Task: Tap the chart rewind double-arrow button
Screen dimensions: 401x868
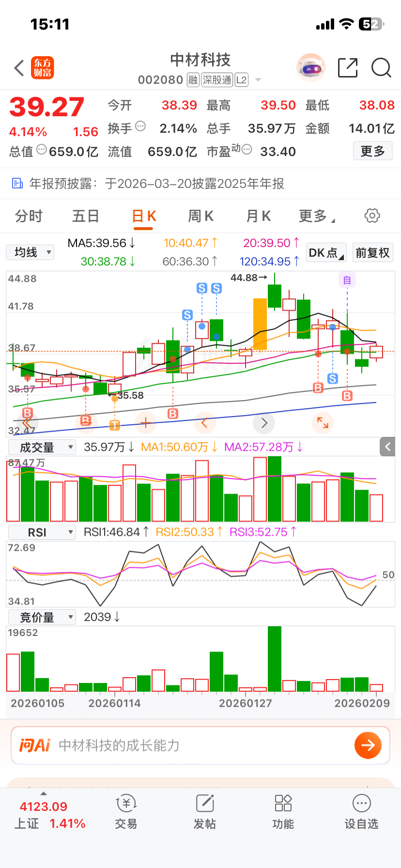Action: coord(27,423)
